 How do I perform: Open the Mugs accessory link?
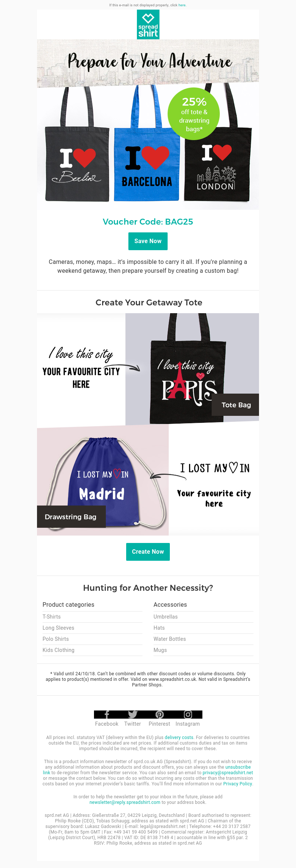click(x=160, y=650)
